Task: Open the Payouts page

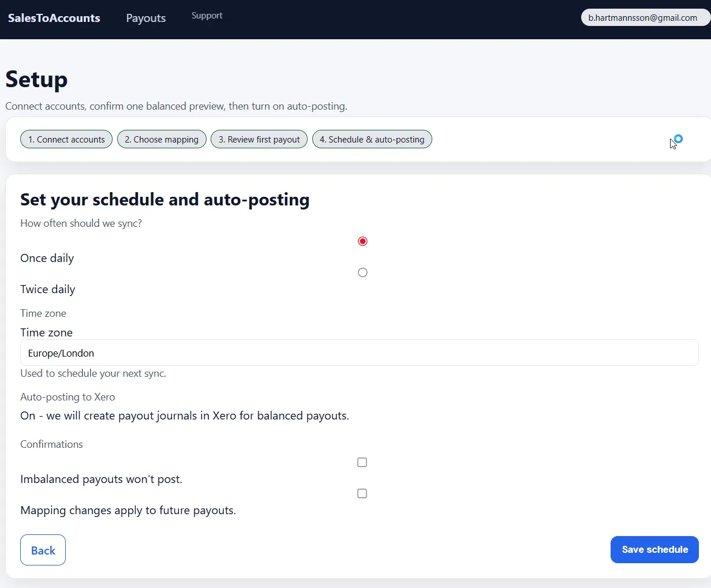Action: pos(145,18)
